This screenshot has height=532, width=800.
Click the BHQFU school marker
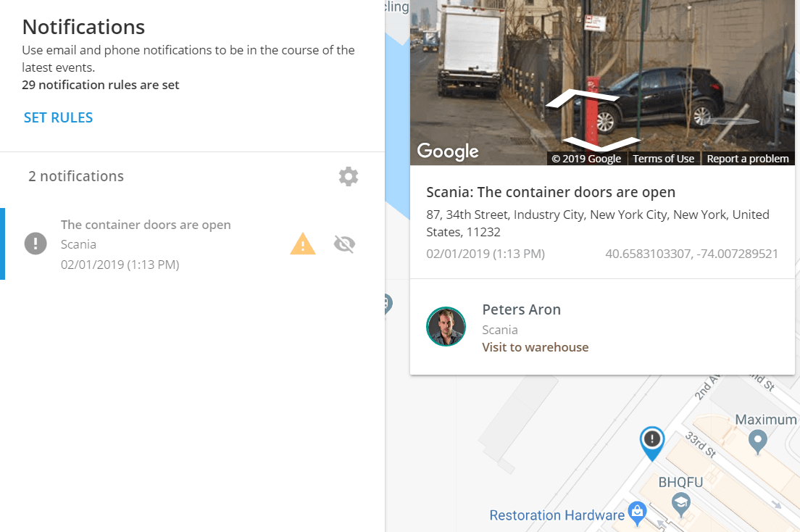pyautogui.click(x=680, y=505)
